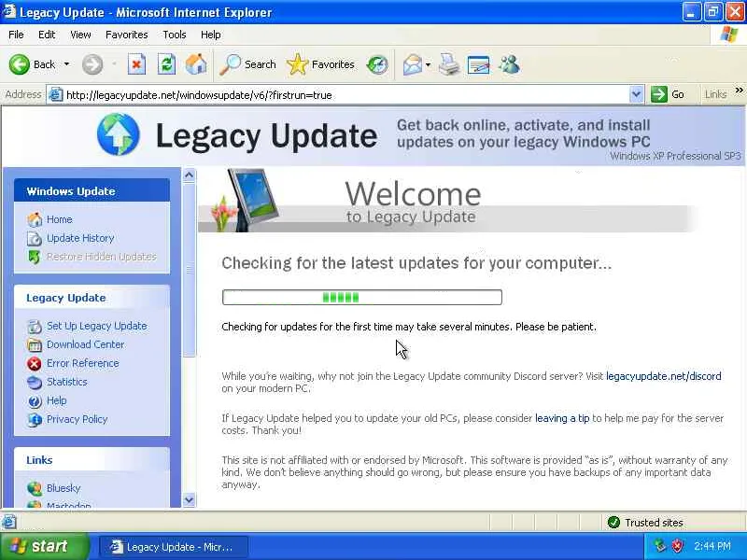Screen dimensions: 747x560
Task: Click the status bar page icon
Action: (x=9, y=522)
